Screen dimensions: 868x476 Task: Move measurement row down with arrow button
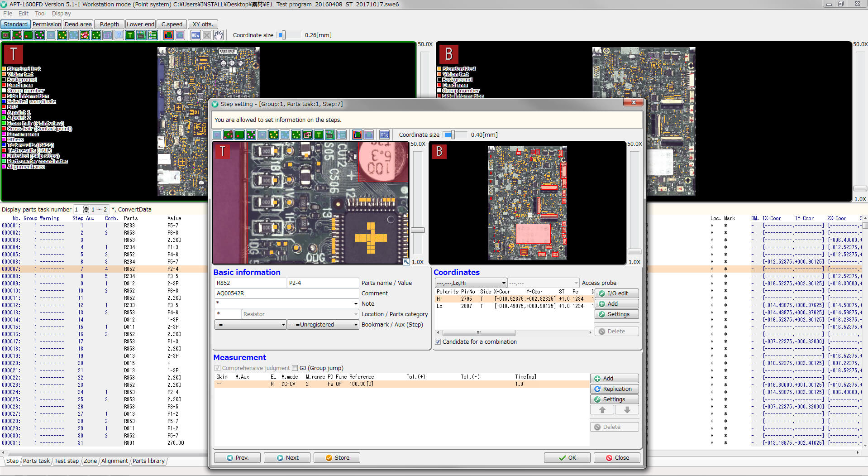627,410
